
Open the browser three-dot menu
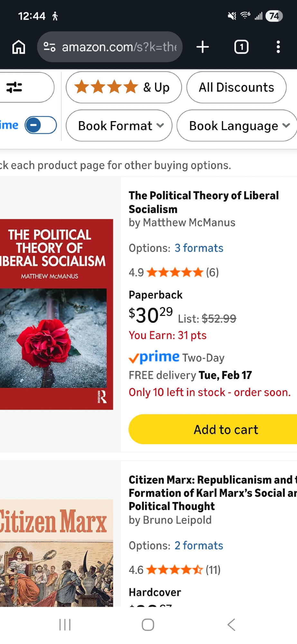point(278,47)
